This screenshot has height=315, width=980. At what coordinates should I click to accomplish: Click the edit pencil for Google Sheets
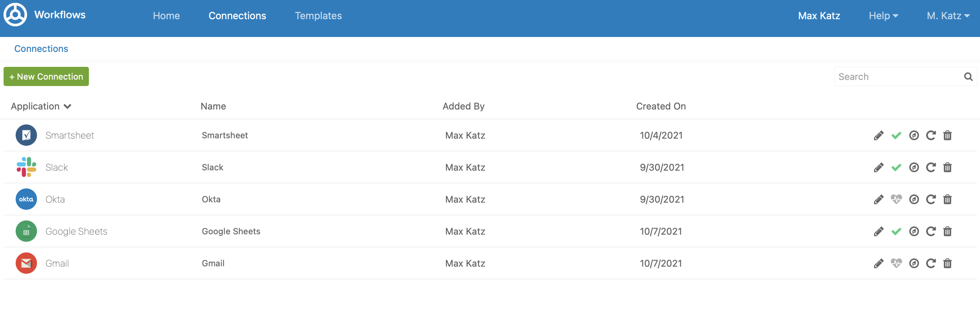coord(878,231)
